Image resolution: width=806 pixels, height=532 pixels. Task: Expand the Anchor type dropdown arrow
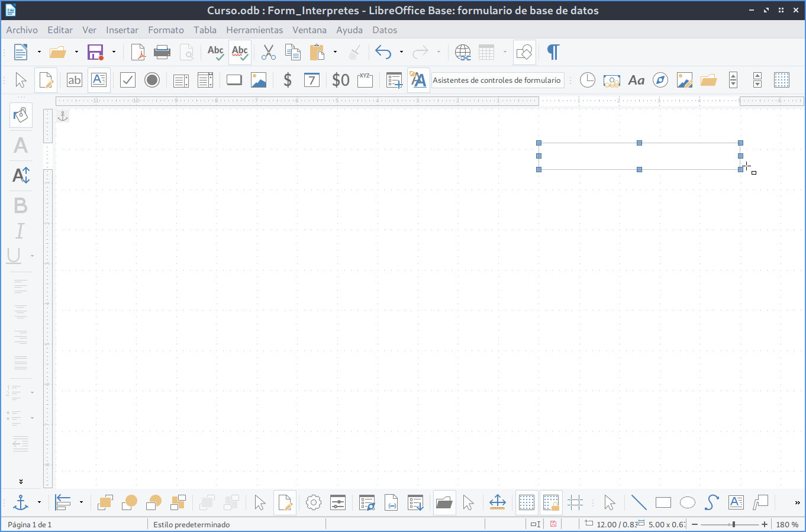point(39,503)
